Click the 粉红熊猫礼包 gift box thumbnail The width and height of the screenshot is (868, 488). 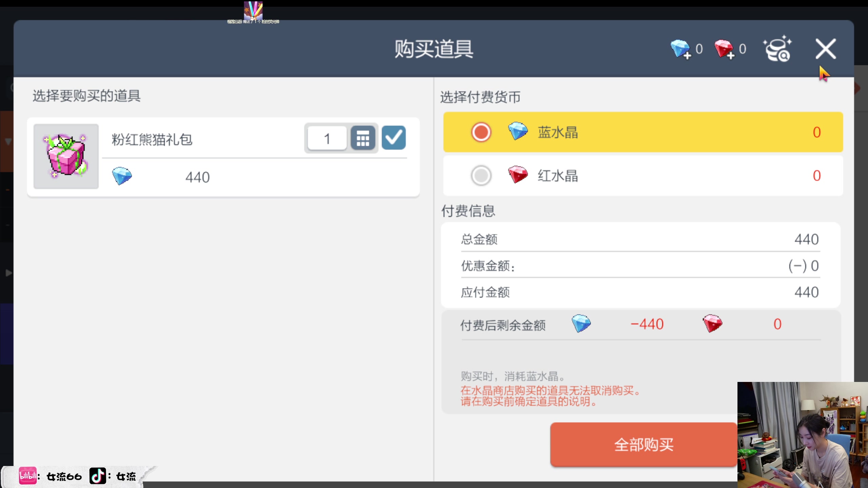point(66,156)
